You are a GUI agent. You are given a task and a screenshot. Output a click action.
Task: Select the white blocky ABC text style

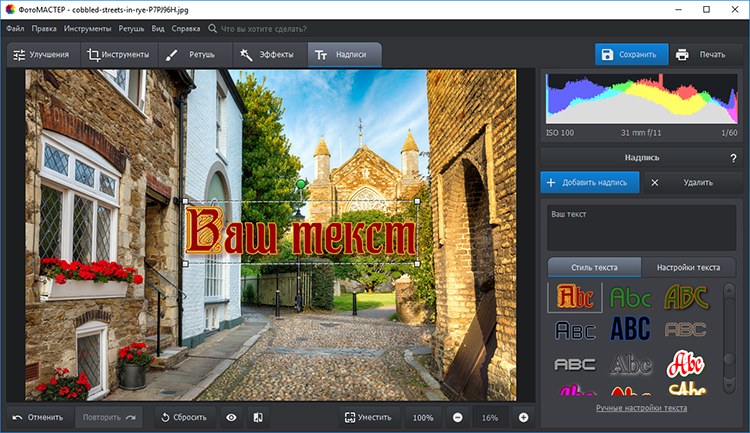pos(575,365)
